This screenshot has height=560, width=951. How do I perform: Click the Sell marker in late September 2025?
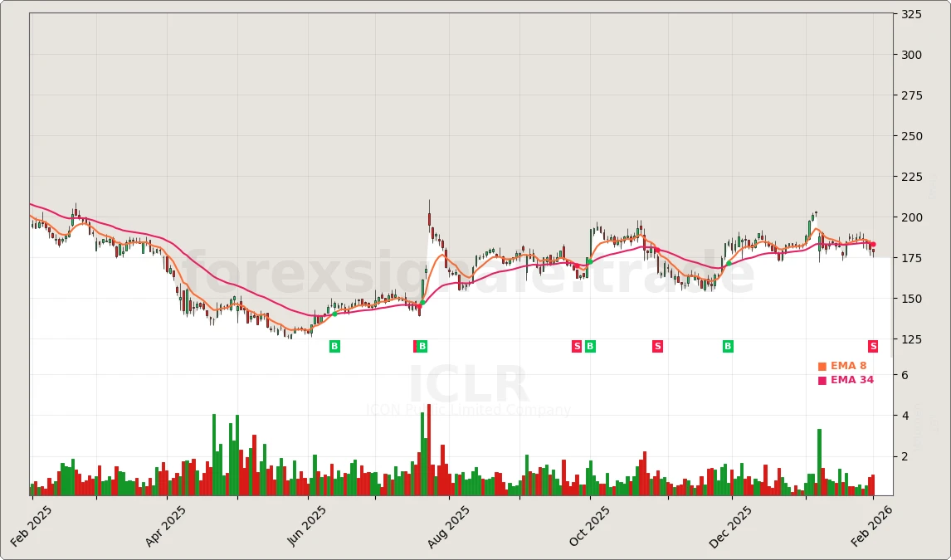pos(577,347)
